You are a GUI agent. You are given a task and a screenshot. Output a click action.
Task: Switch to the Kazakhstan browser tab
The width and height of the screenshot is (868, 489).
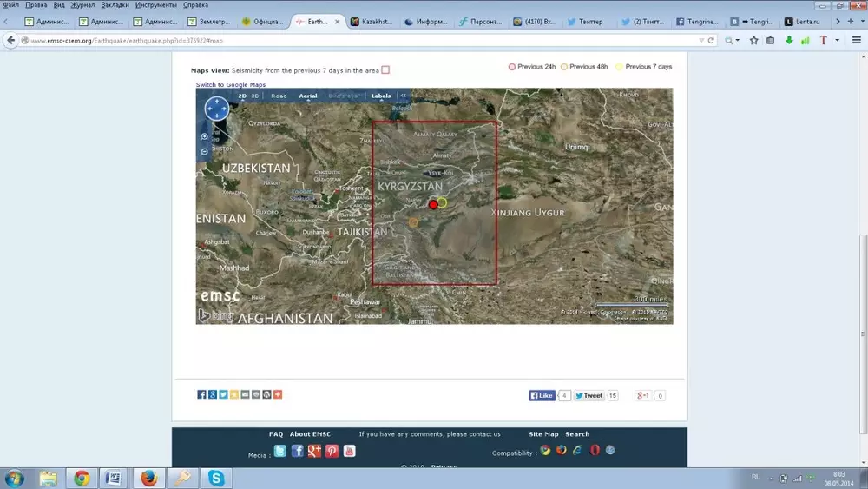coord(374,21)
